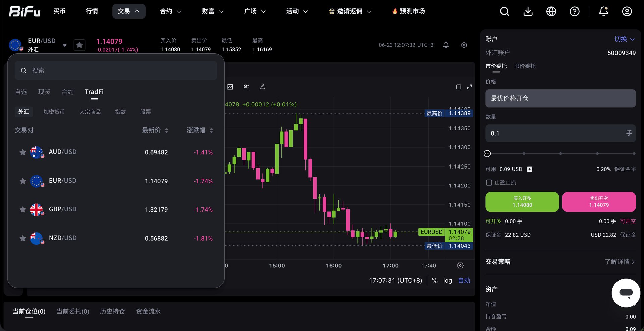Open the search magnifier in top bar
Screen dimensions: 644x331
click(x=504, y=11)
